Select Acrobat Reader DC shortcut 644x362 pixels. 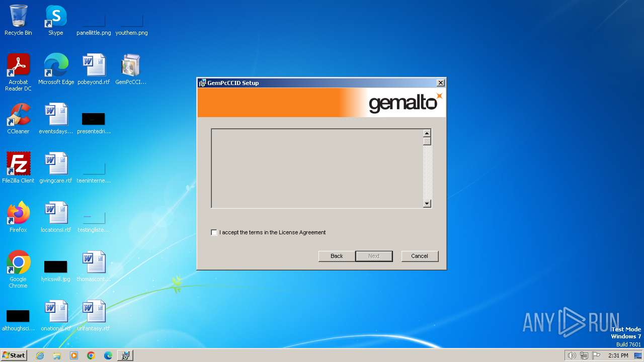[18, 72]
